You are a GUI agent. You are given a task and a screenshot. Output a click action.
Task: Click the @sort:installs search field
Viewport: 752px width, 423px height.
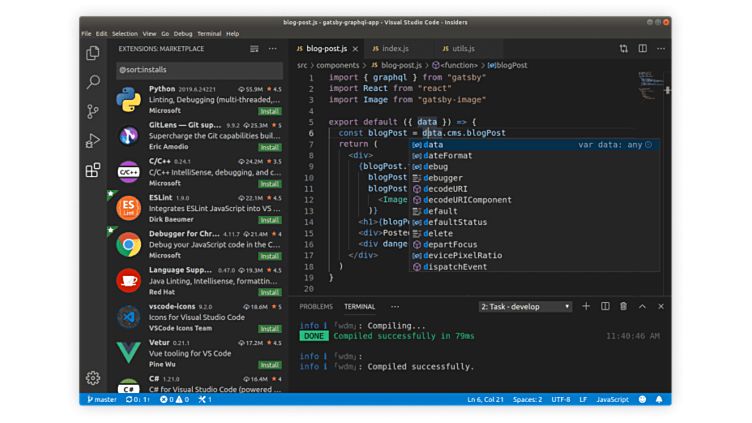click(200, 70)
